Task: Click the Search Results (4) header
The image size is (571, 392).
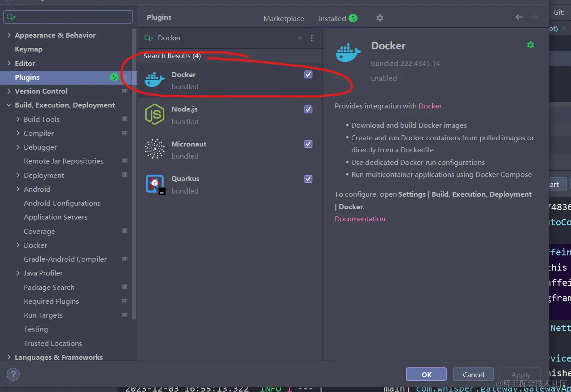Action: [x=172, y=56]
